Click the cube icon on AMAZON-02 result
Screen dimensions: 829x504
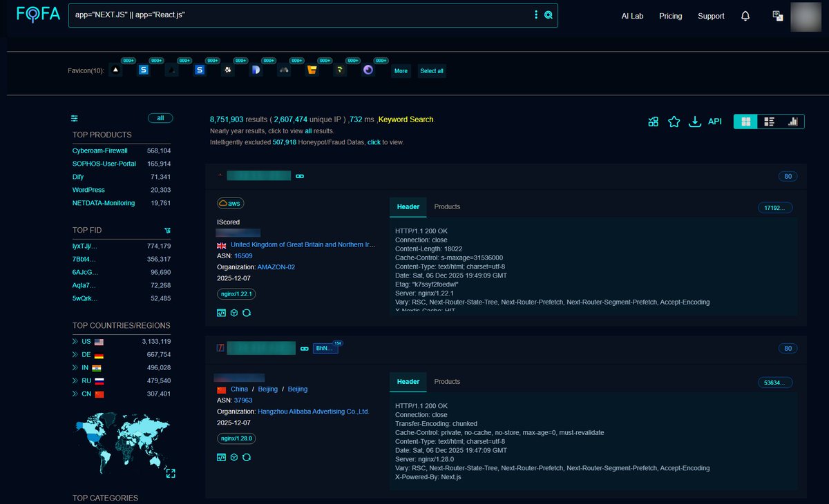click(234, 313)
